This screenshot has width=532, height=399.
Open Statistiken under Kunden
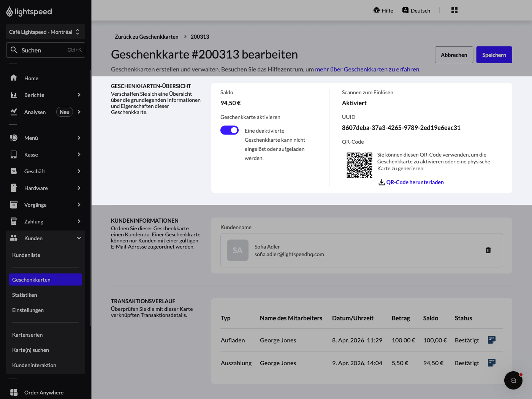point(25,295)
